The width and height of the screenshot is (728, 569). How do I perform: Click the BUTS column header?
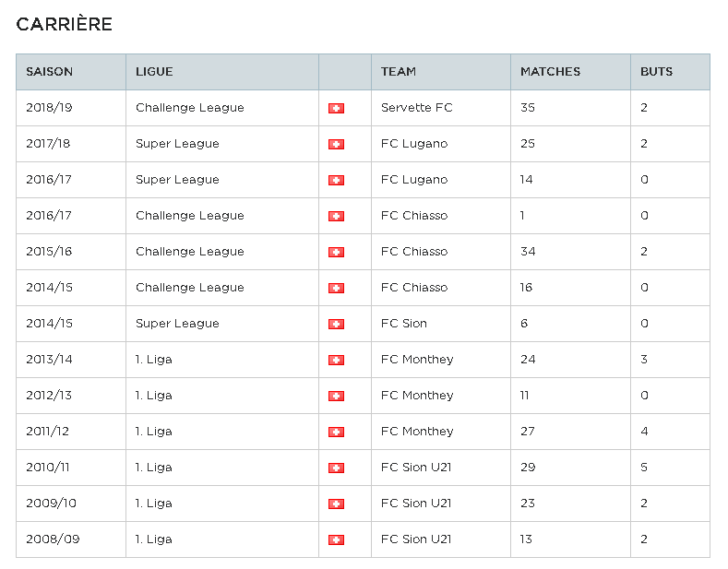pyautogui.click(x=656, y=72)
